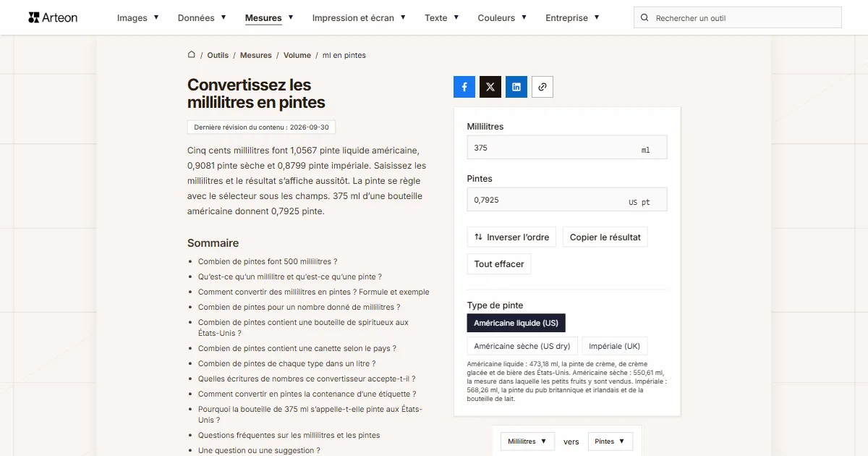This screenshot has height=456, width=868.
Task: Open the Mesures menu
Action: click(269, 17)
